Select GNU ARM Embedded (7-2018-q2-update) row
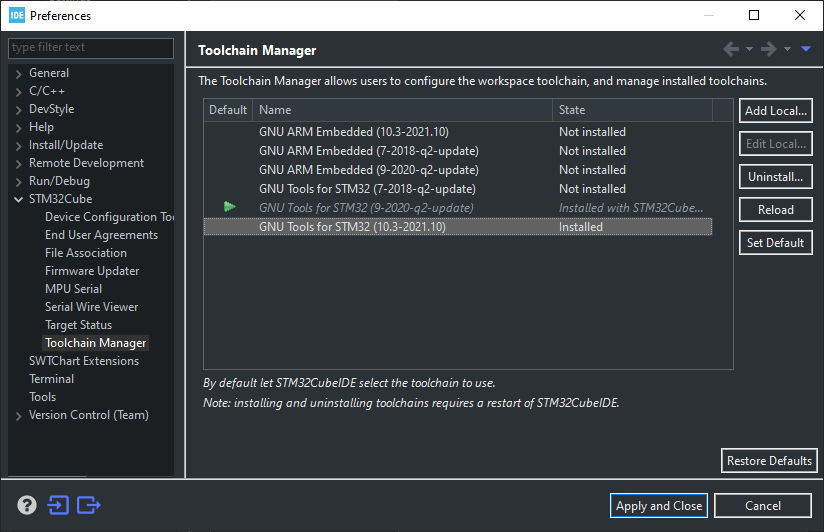The width and height of the screenshot is (824, 532). coord(458,151)
